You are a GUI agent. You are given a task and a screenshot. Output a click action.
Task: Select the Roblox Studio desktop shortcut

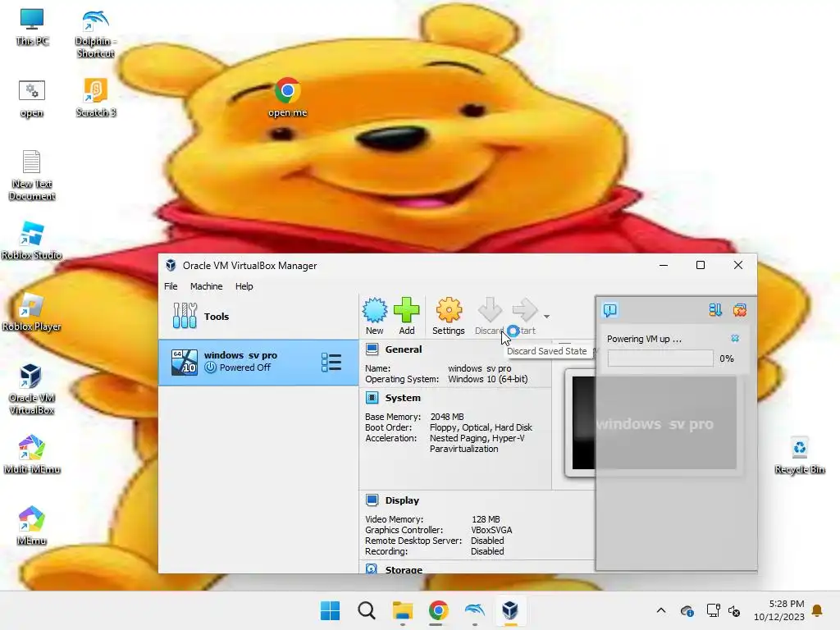point(32,240)
